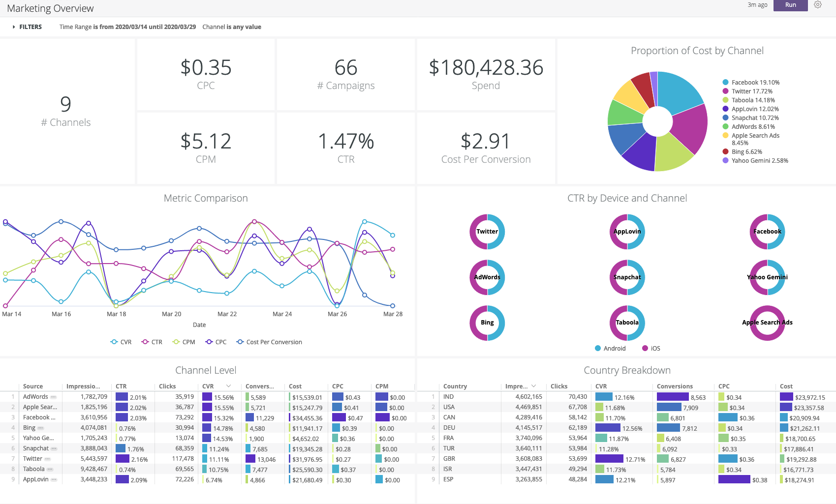836x504 pixels.
Task: Open Bing row ellipsis menu
Action: click(40, 428)
